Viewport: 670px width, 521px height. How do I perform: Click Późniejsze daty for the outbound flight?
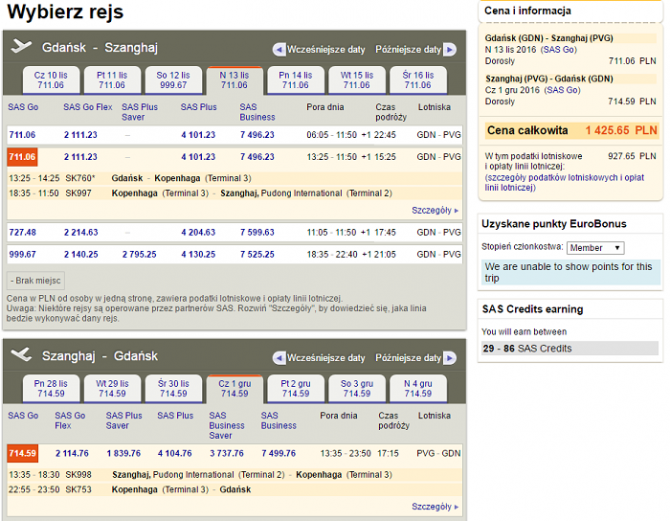408,50
